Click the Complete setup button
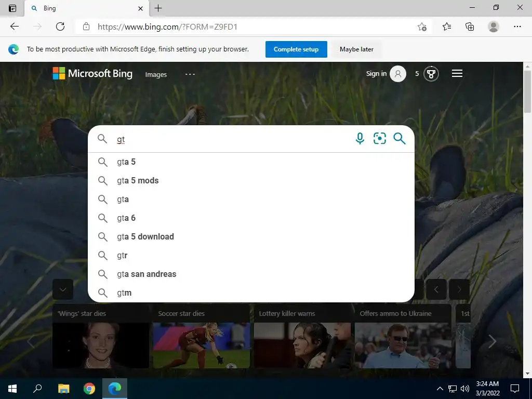The width and height of the screenshot is (532, 399). pos(296,49)
